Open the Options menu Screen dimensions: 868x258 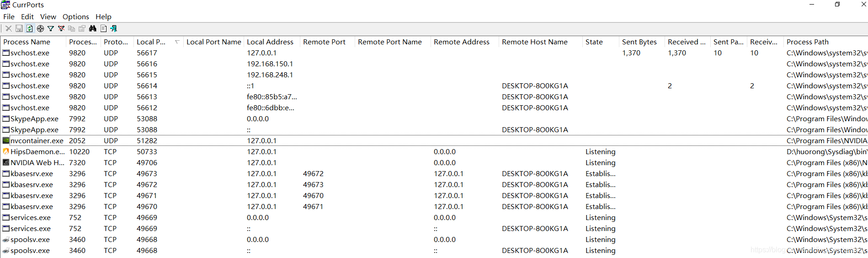(76, 16)
